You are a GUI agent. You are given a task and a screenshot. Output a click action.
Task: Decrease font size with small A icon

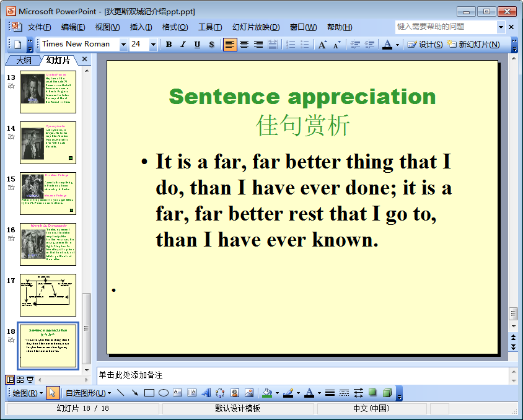(336, 45)
